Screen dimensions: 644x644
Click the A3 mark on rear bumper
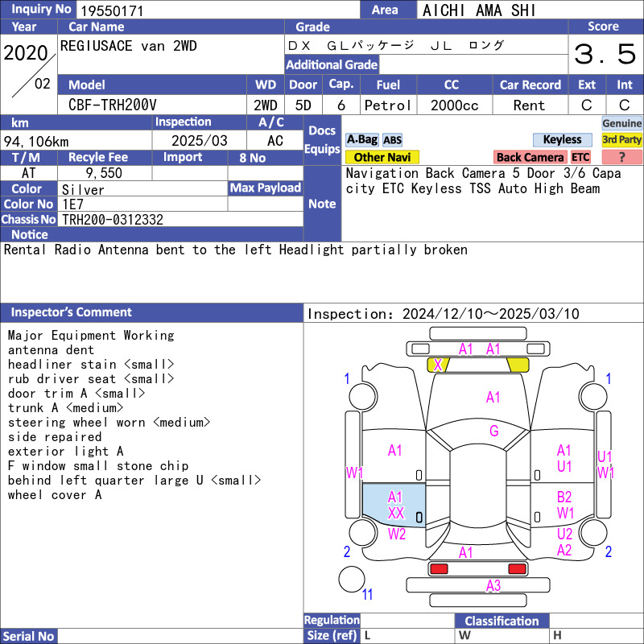tap(493, 586)
